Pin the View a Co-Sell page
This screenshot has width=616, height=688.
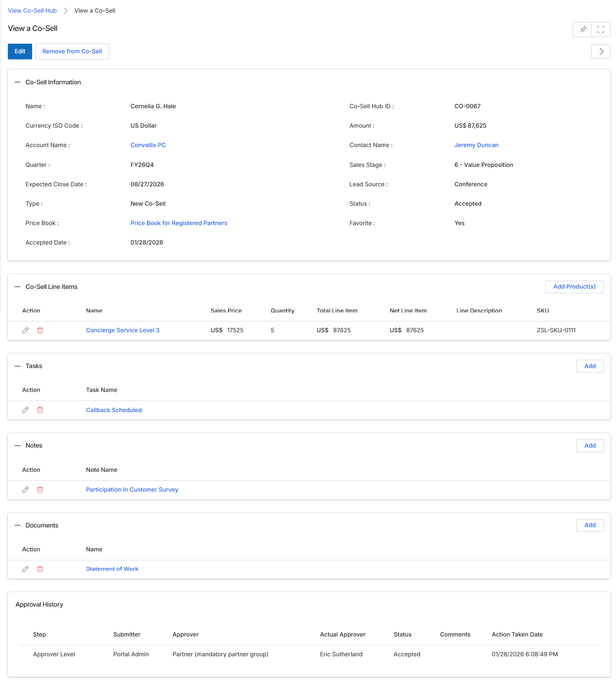[582, 29]
